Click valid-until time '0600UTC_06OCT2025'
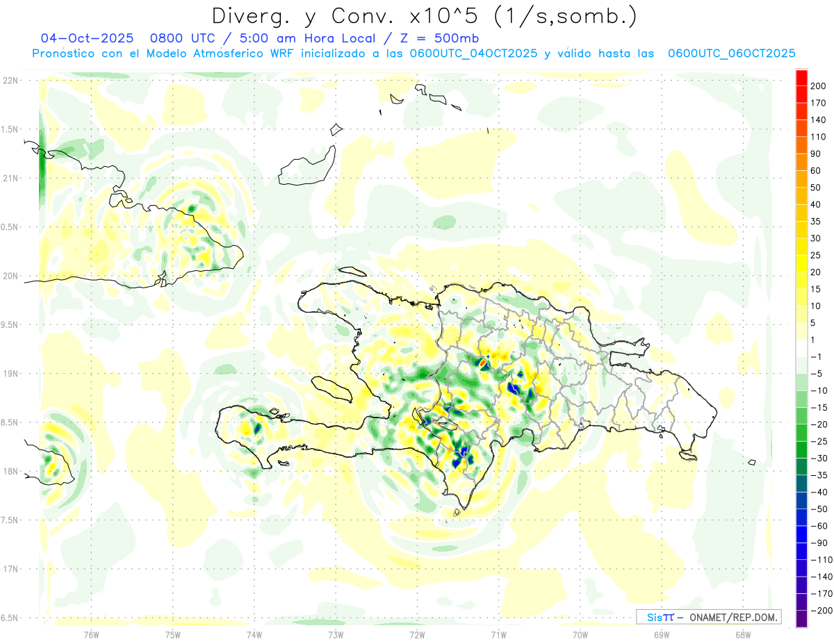The height and width of the screenshot is (644, 834). tap(732, 53)
